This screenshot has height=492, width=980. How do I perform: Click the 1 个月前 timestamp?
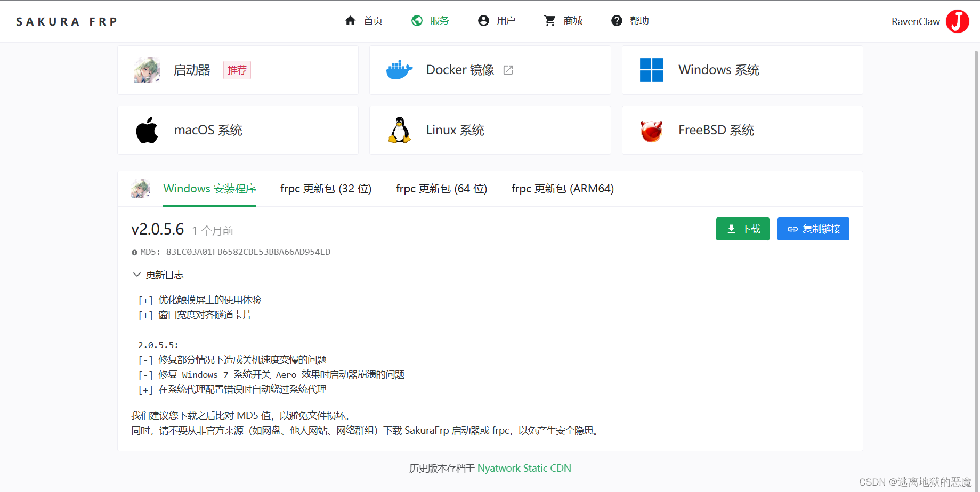(213, 231)
